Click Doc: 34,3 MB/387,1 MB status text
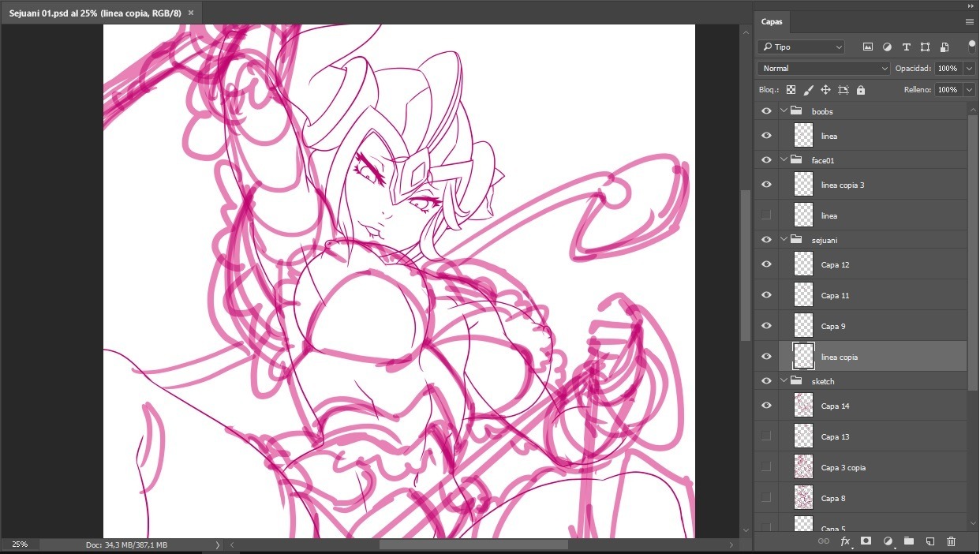Screen dimensions: 980x554 [x=126, y=545]
